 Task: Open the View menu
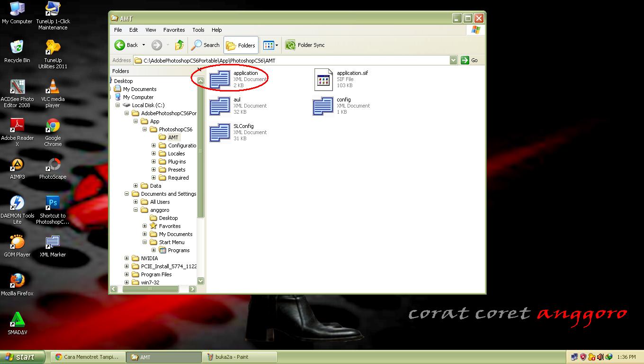click(151, 30)
